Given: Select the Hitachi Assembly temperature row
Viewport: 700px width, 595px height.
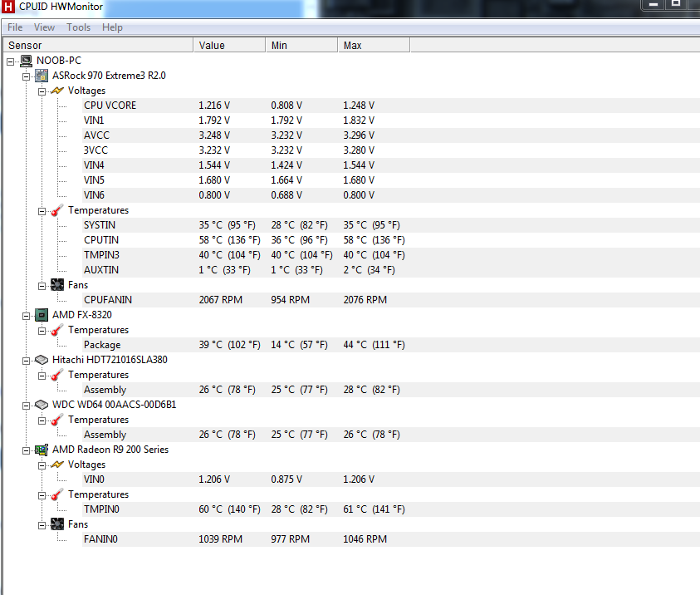Looking at the screenshot, I should click(391, 390).
